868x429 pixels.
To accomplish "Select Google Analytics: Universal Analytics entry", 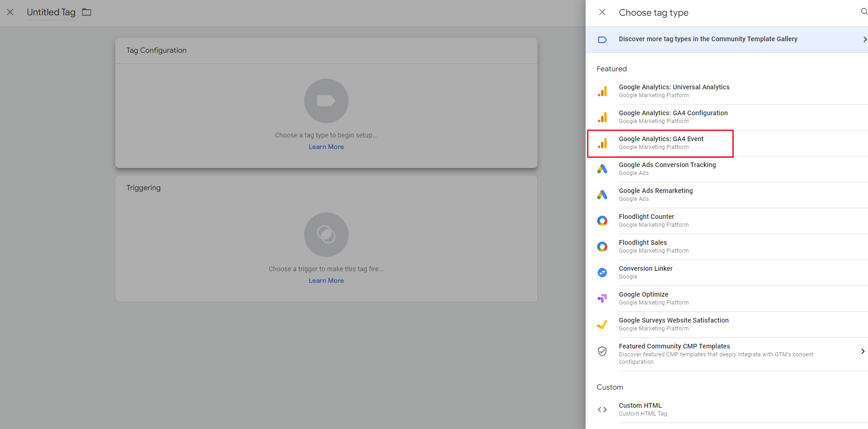I will (674, 90).
